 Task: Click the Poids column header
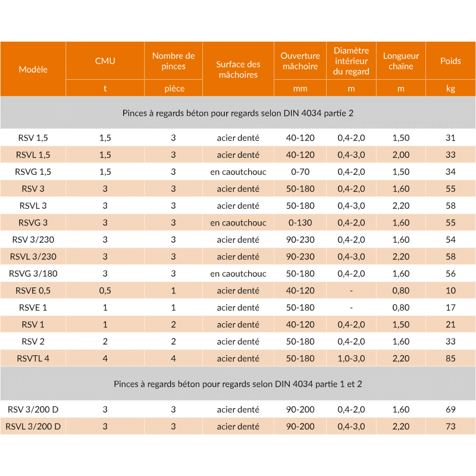point(450,61)
